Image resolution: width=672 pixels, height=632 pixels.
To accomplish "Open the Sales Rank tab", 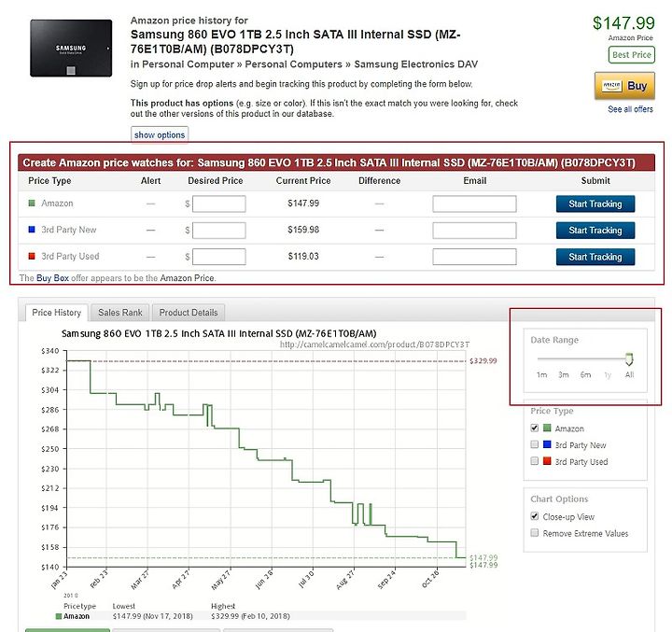I will (x=120, y=313).
